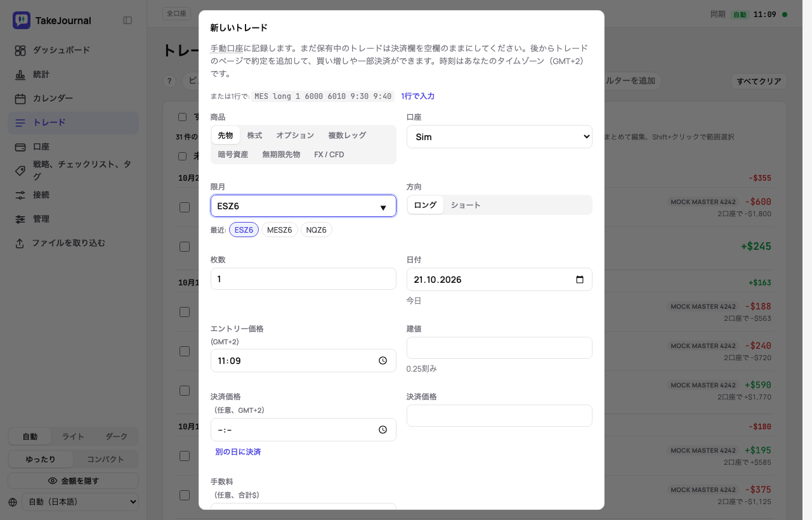Click the ? help icon behind dialog
This screenshot has height=520, width=812.
pos(169,81)
